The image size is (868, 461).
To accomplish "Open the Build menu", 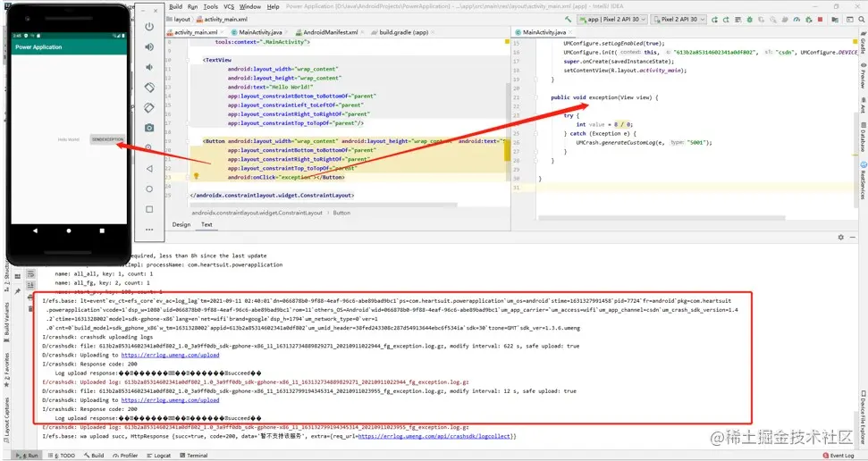I will click(x=175, y=6).
